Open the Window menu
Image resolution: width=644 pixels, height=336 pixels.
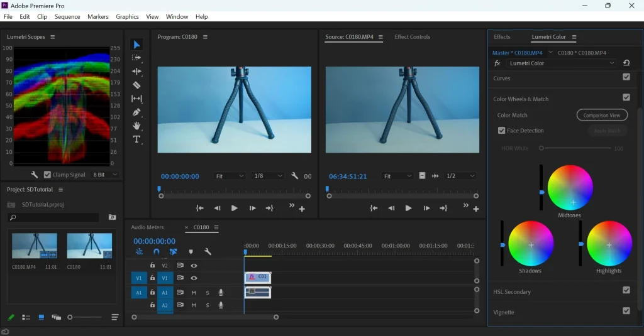tap(177, 16)
